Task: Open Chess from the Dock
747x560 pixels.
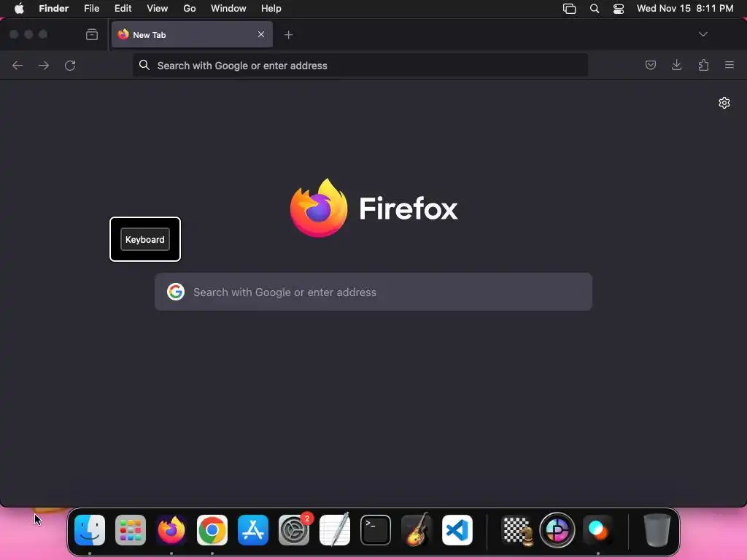Action: pyautogui.click(x=518, y=530)
